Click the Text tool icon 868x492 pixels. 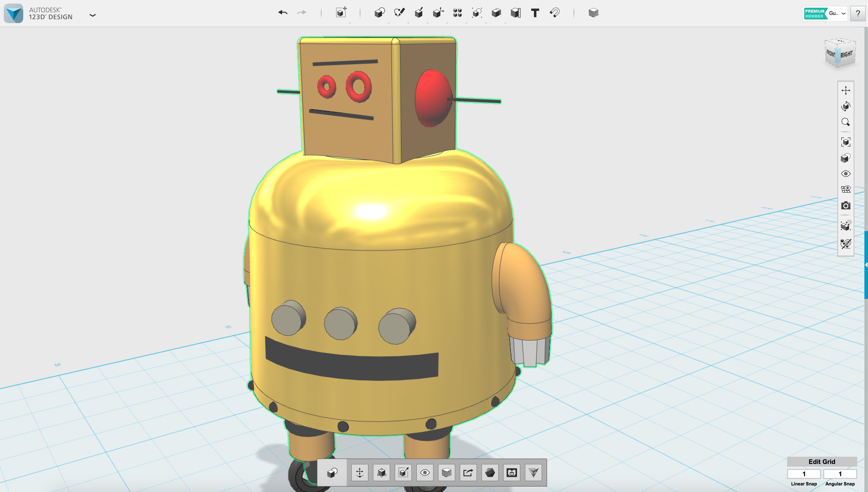535,13
